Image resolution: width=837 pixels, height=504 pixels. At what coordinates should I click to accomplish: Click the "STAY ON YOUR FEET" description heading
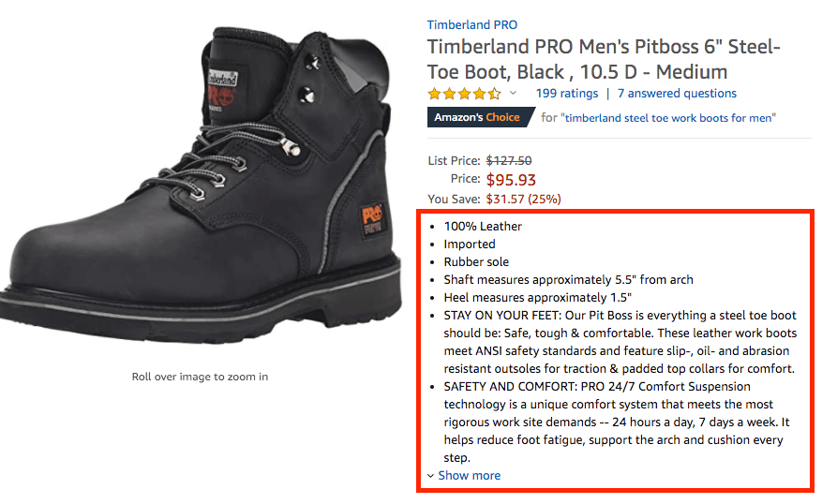[501, 316]
